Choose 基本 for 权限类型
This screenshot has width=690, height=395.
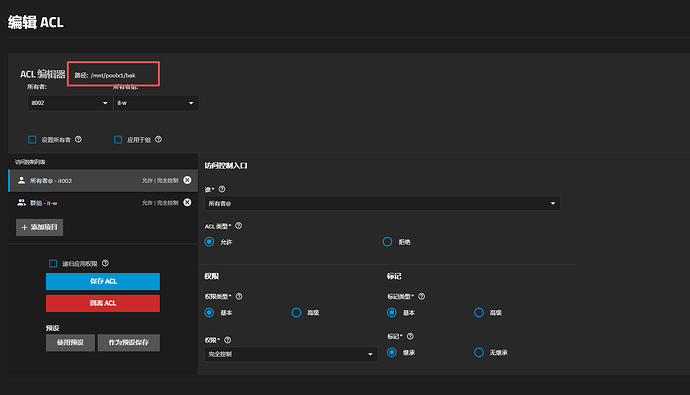[x=209, y=312]
